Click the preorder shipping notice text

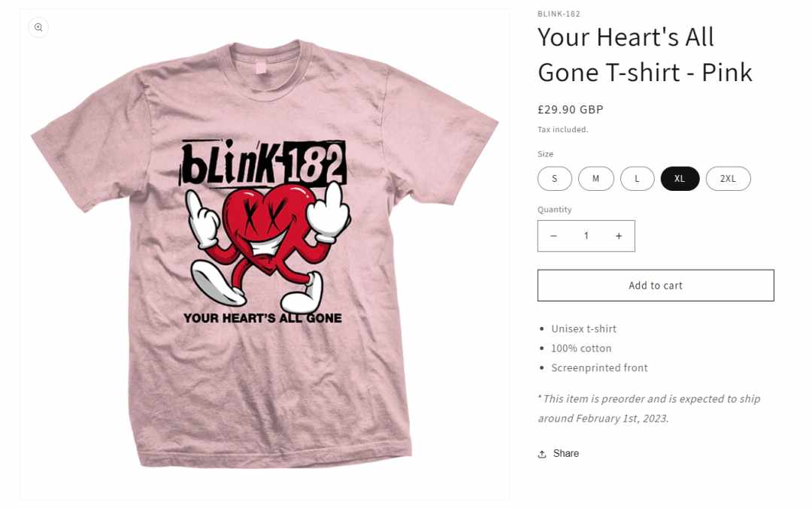coord(649,409)
